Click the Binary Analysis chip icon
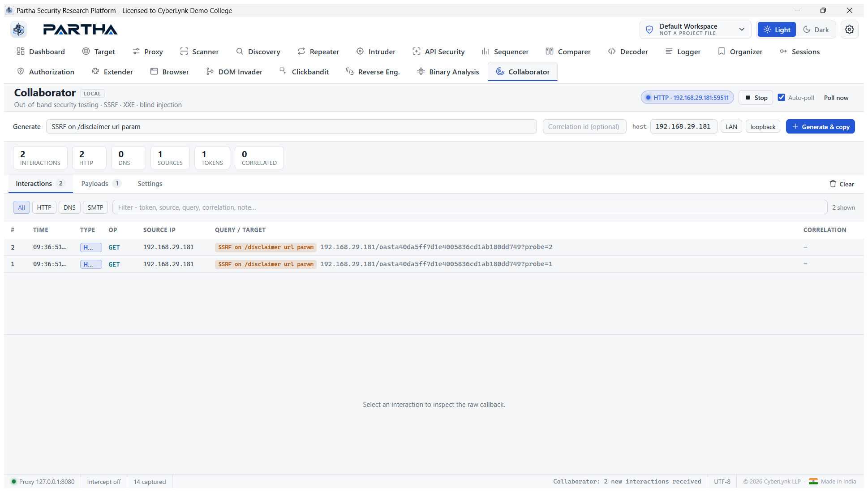868x492 pixels. [421, 72]
